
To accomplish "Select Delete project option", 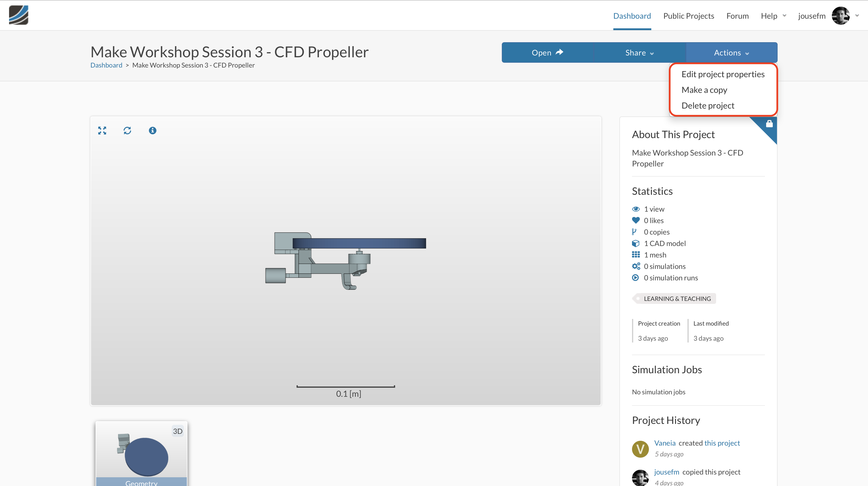I will click(x=708, y=106).
